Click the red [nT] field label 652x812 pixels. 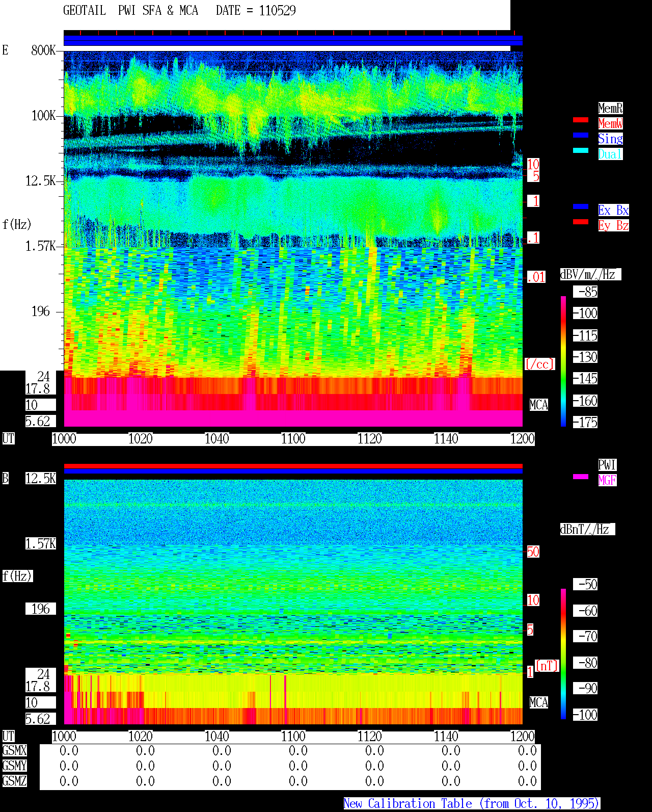[x=547, y=666]
